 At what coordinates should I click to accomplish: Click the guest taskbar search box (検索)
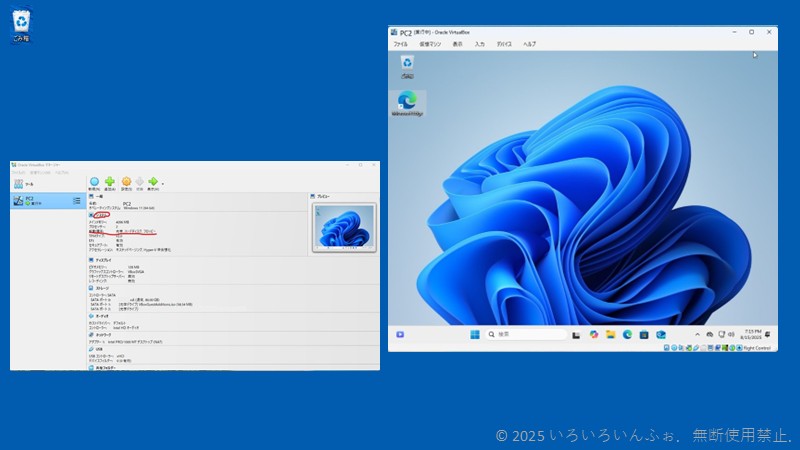coord(525,334)
